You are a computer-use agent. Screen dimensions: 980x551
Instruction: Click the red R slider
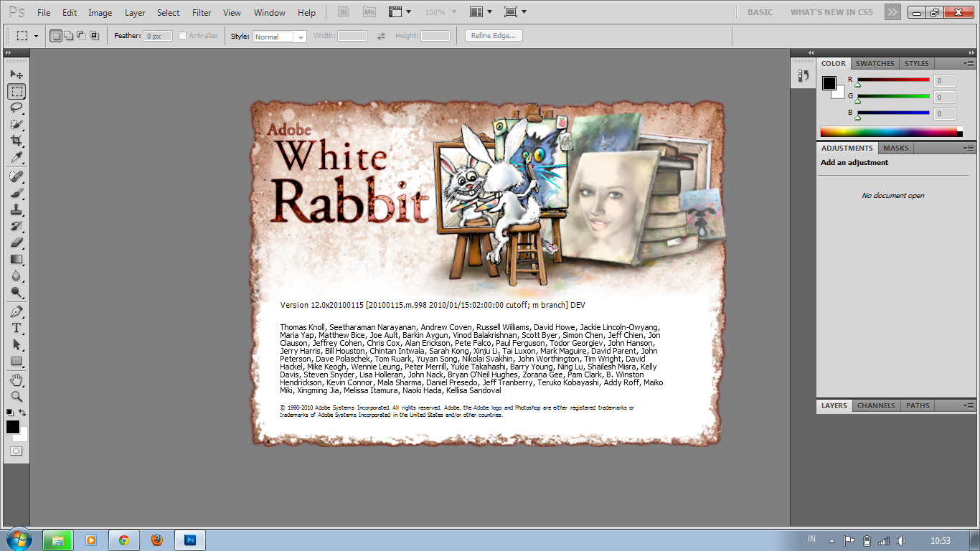893,80
